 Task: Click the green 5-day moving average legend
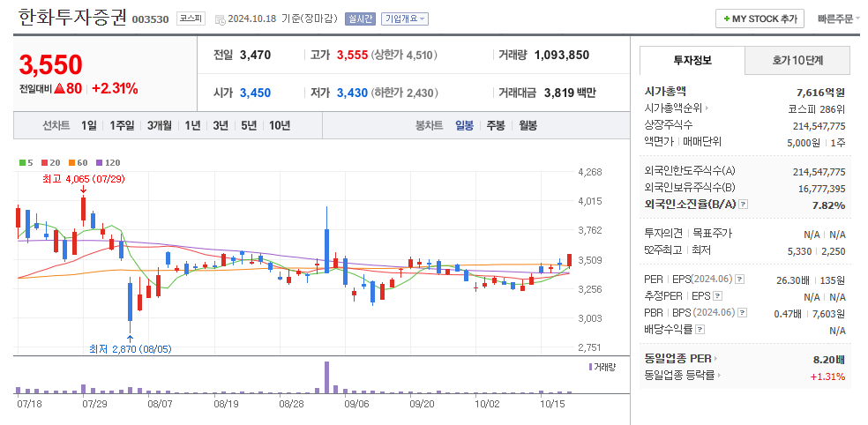click(x=26, y=163)
